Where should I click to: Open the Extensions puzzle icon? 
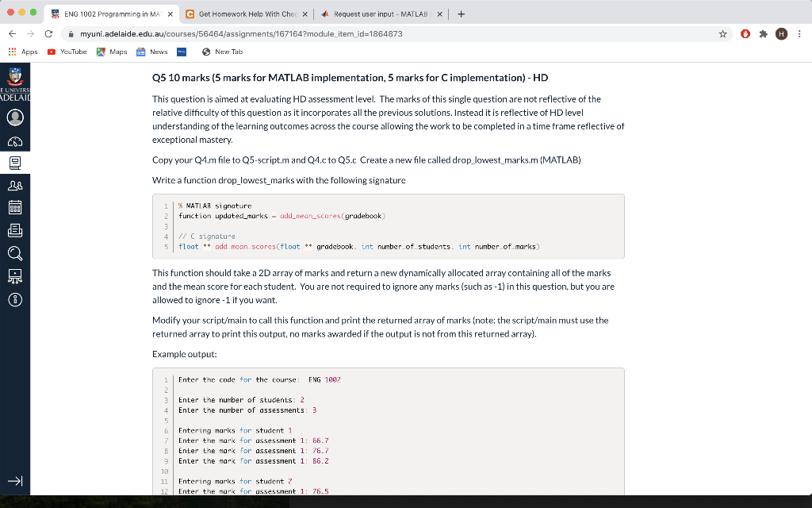[764, 34]
